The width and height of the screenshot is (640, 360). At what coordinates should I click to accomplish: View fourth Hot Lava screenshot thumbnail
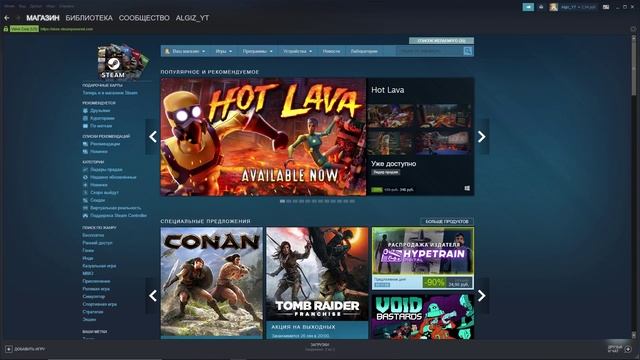(x=444, y=143)
